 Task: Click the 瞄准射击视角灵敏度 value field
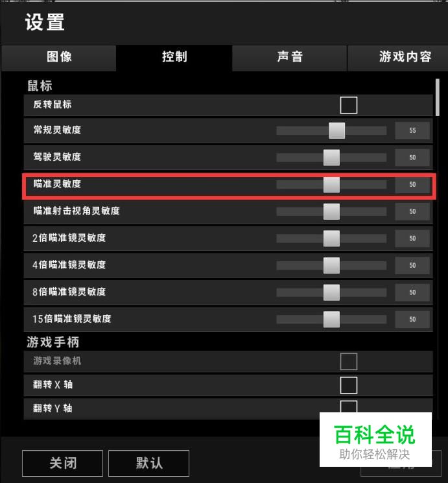(x=412, y=211)
